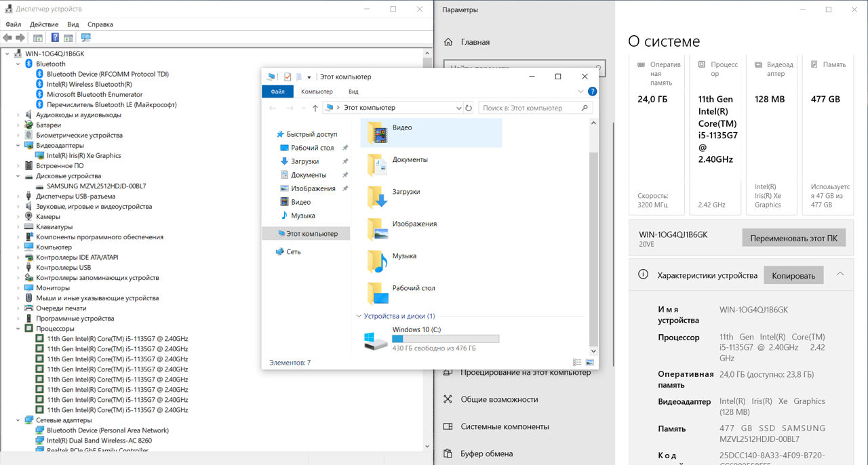Click the Properties checkmark icon in Explorer title bar
Image resolution: width=868 pixels, height=465 pixels.
288,77
